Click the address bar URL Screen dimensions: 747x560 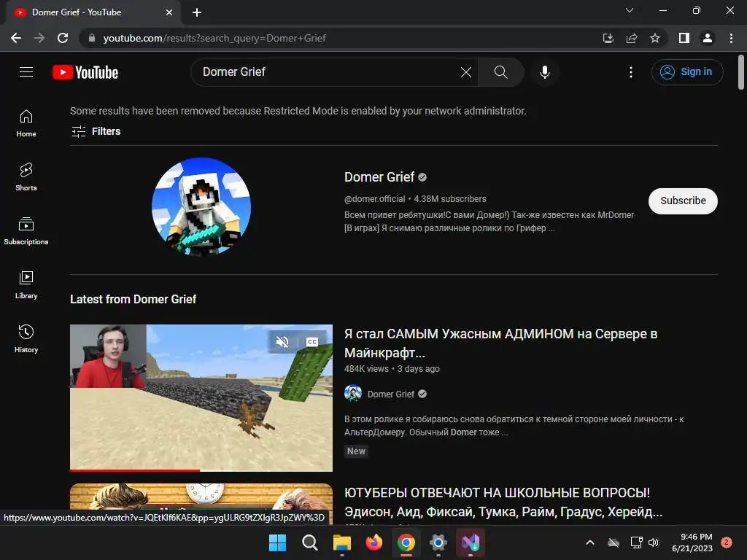coord(214,38)
